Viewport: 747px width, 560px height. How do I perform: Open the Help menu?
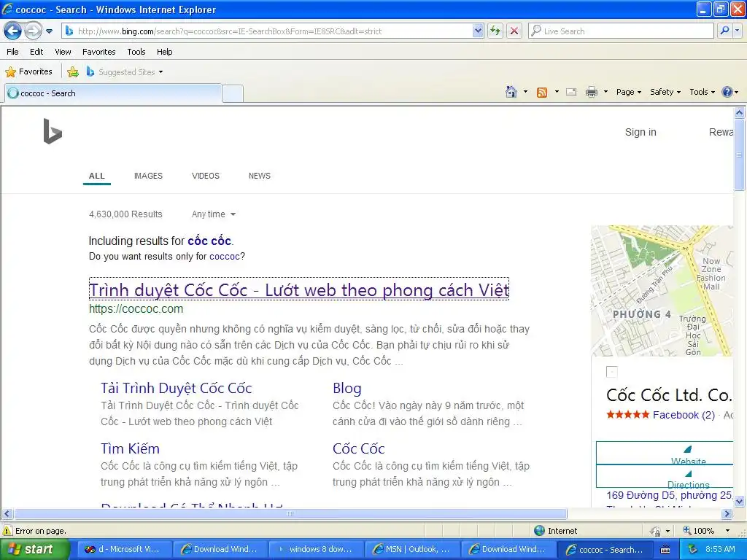(164, 52)
